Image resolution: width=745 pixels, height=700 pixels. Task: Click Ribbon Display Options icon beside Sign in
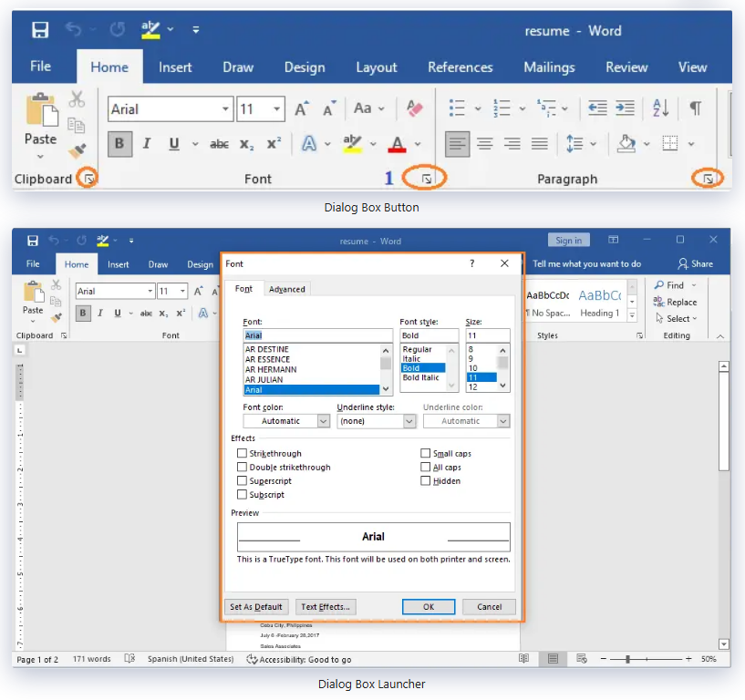pyautogui.click(x=614, y=240)
